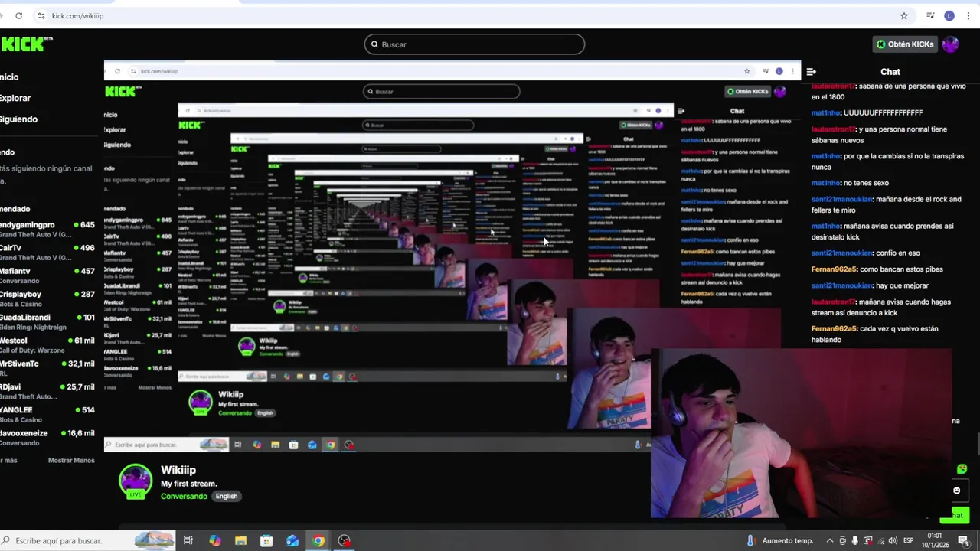Open the Kick user avatar menu
The image size is (980, 551).
pos(951,44)
